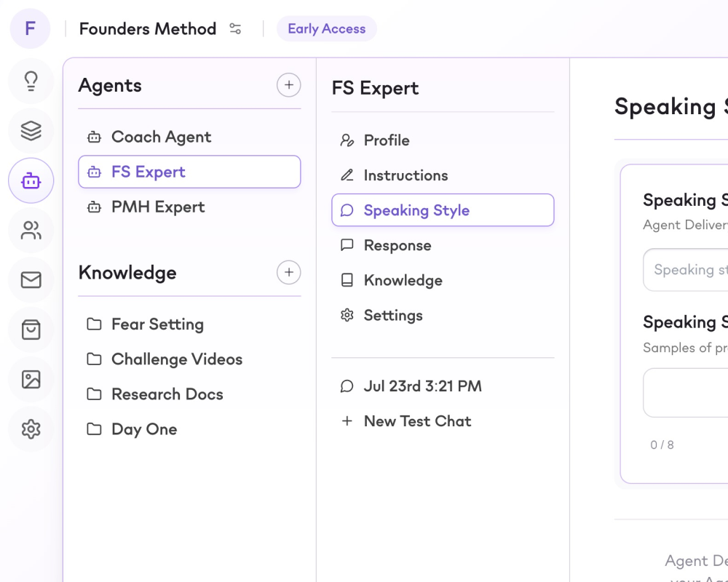Open the Response section

[x=397, y=245]
